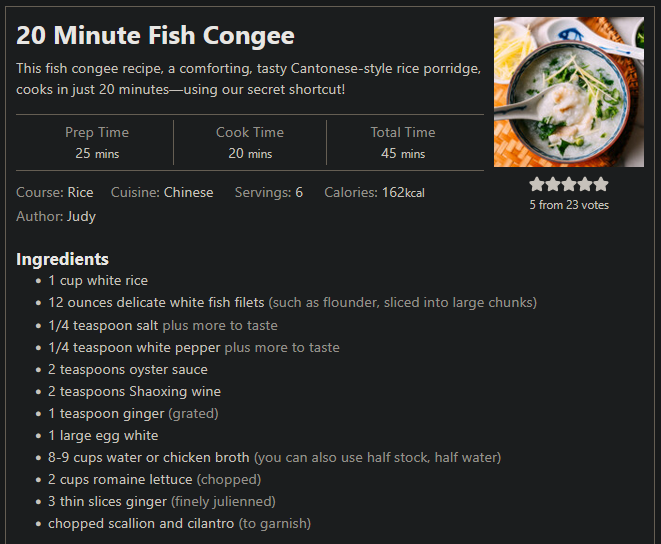Screen dimensions: 661x544
Task: Click the third rating star
Action: click(569, 184)
